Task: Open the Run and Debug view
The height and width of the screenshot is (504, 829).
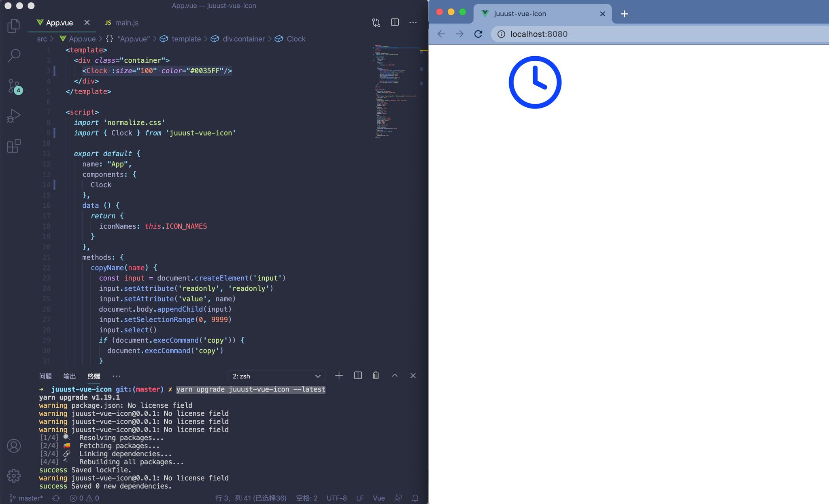Action: (x=13, y=116)
